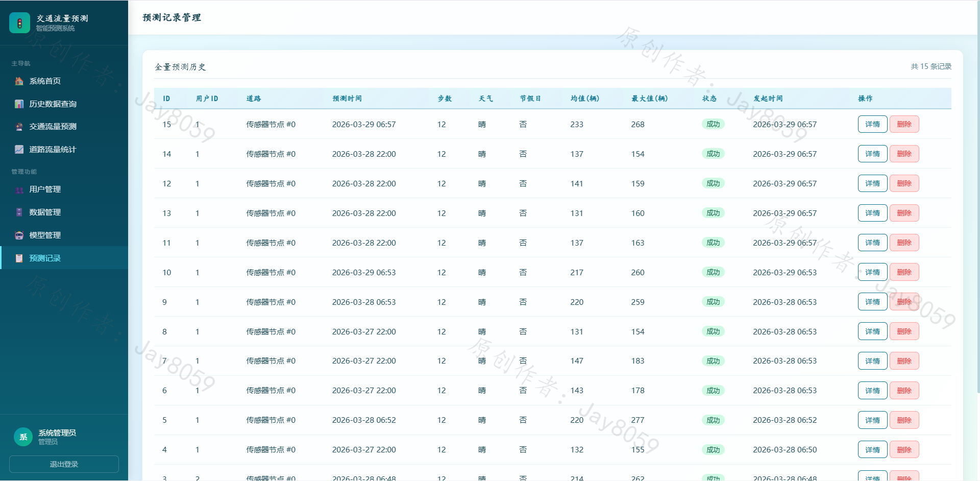Delete record ID 9
Viewport: 980px width, 481px height.
[904, 302]
